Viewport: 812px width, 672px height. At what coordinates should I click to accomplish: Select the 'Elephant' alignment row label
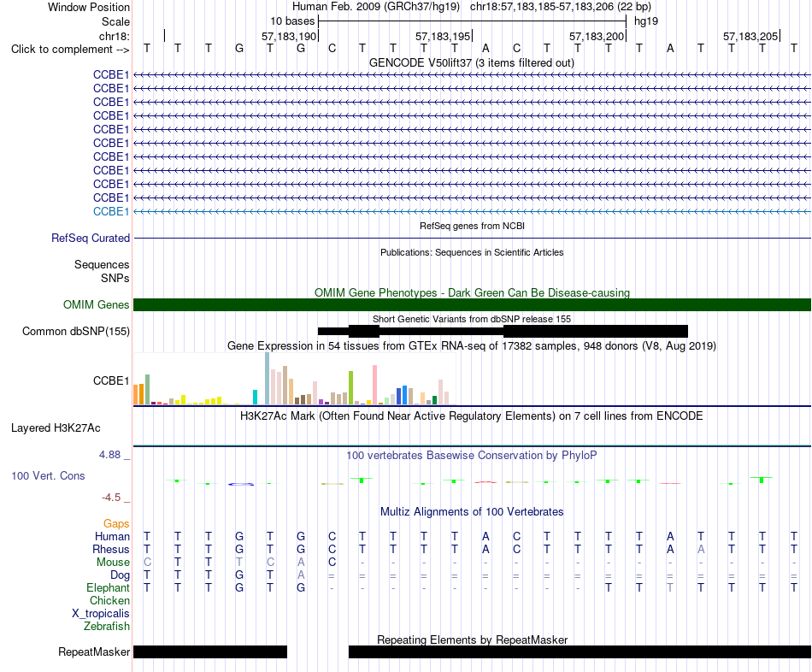(x=108, y=588)
